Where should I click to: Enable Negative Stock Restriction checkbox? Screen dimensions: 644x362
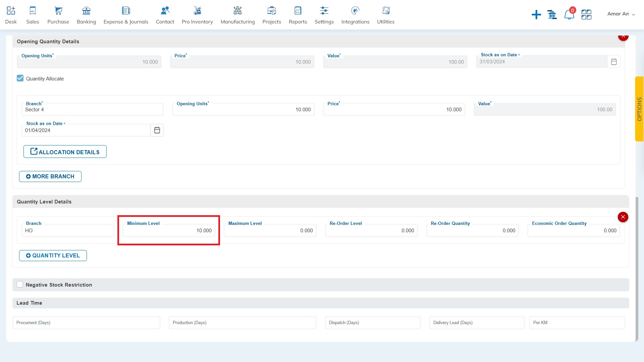20,284
